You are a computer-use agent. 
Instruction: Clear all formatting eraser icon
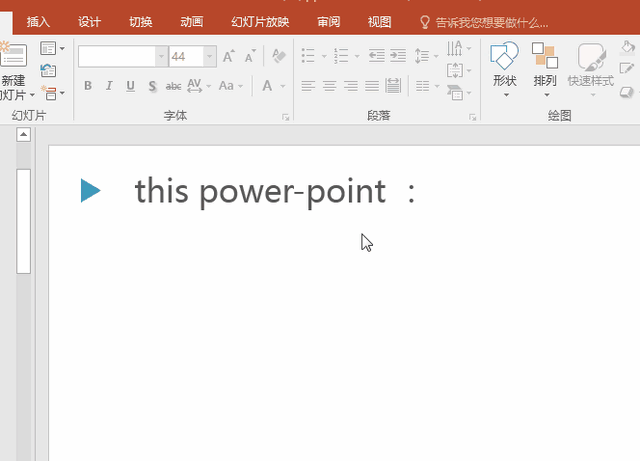279,56
